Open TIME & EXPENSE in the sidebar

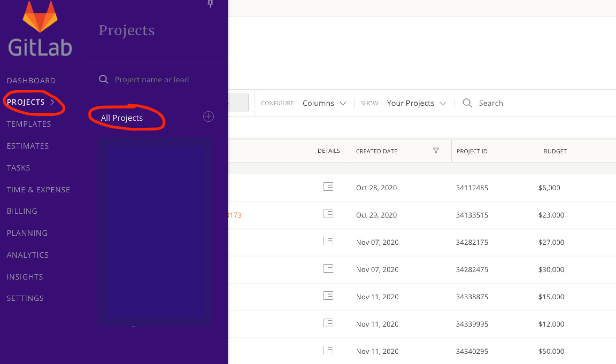(x=38, y=190)
